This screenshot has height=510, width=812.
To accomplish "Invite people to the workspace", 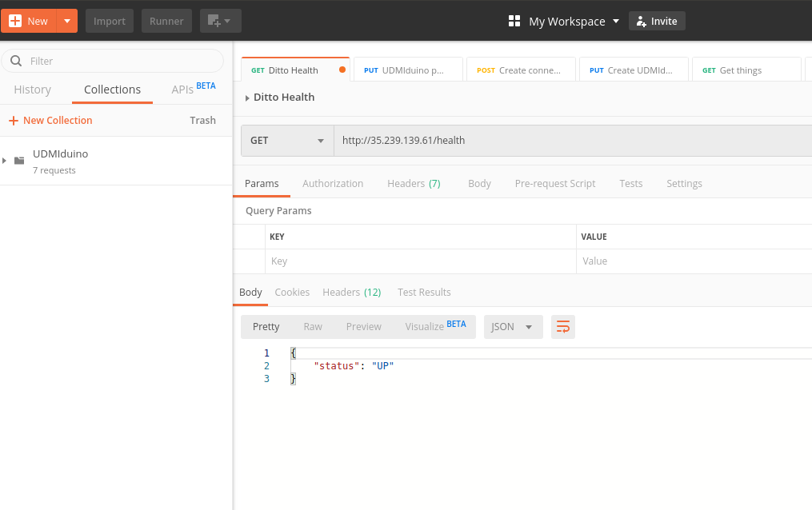I will pos(657,22).
